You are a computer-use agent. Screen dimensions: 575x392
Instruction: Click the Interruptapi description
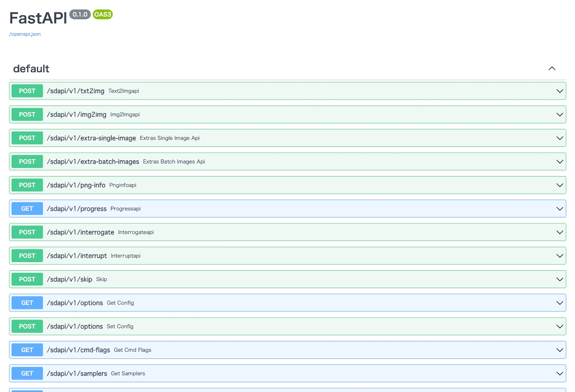pyautogui.click(x=126, y=256)
